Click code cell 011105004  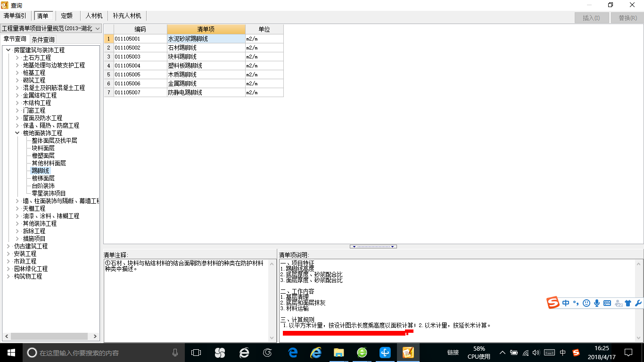(140, 66)
